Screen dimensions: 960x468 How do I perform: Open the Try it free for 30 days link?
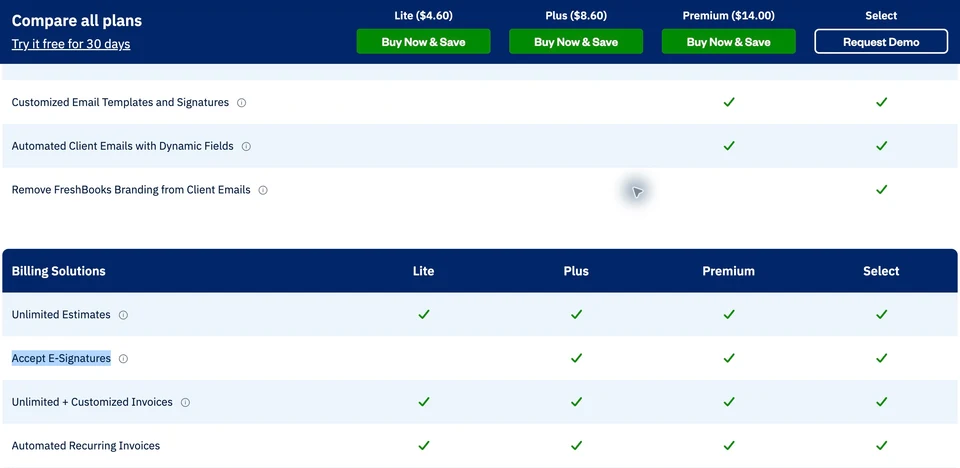point(71,44)
